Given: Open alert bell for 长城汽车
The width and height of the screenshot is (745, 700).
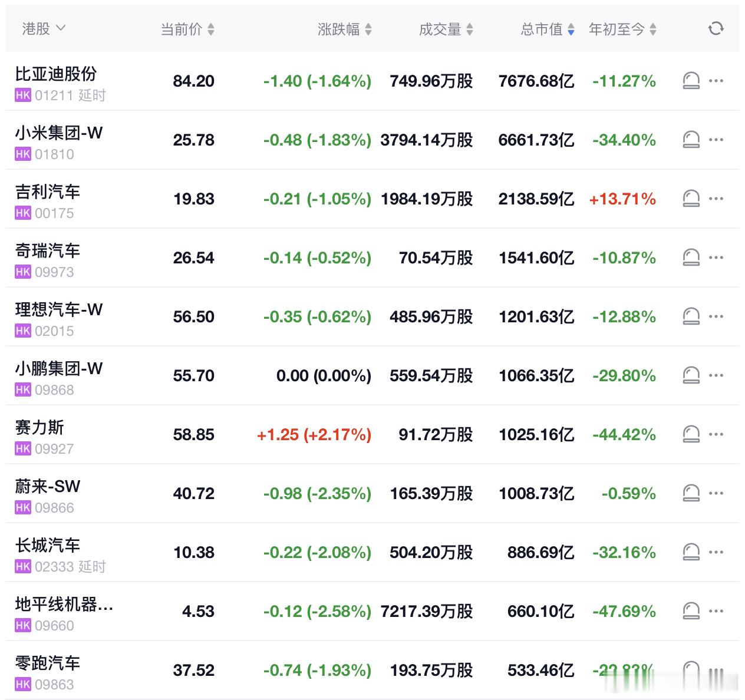Looking at the screenshot, I should coord(691,552).
